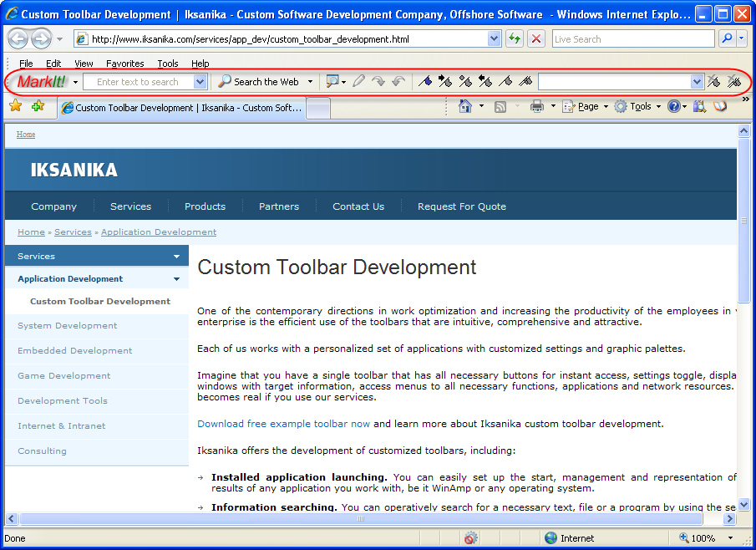Click the Request For Quote link
Screen dimensions: 756x550
[462, 206]
